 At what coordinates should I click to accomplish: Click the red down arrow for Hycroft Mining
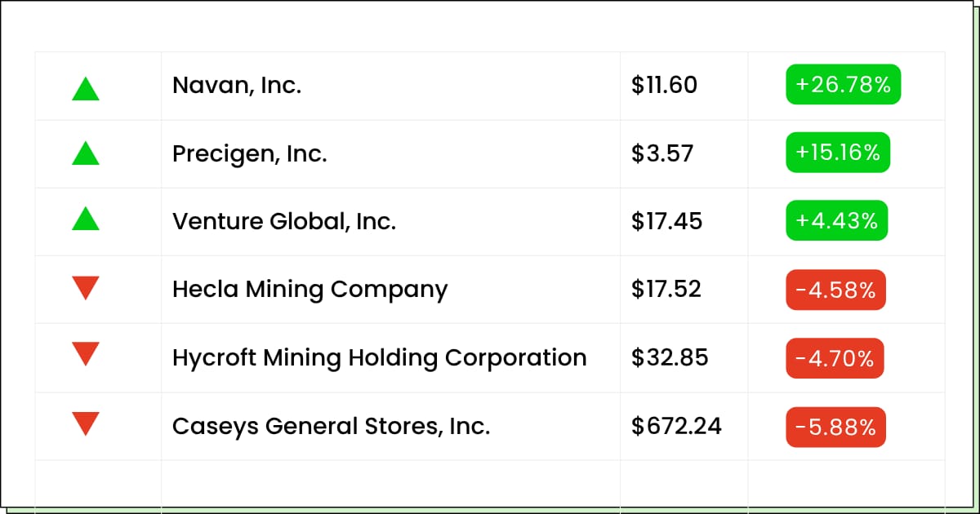tap(86, 354)
